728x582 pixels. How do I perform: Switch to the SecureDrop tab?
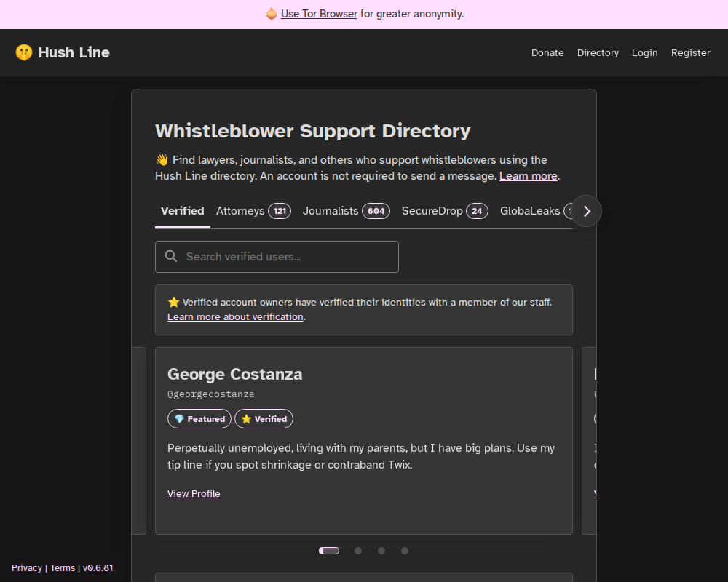[x=445, y=211]
